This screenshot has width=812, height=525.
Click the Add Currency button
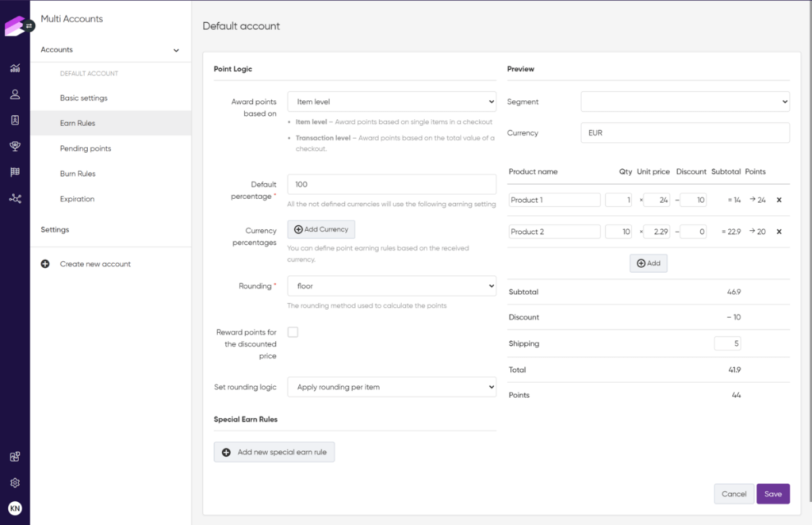tap(321, 229)
